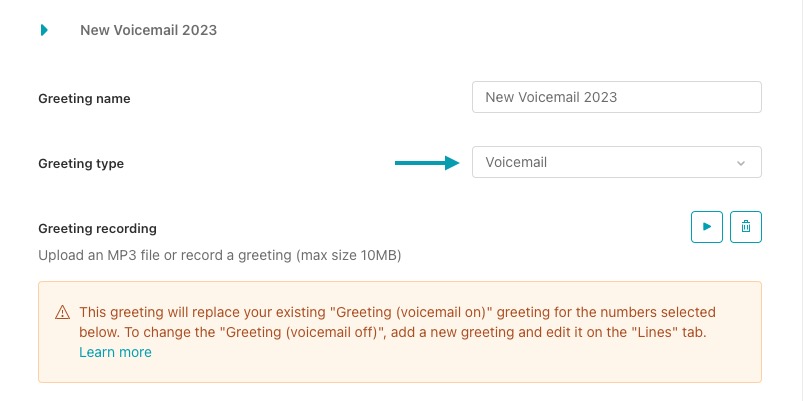Click the word Voicemail inside the dropdown
The height and width of the screenshot is (401, 803).
point(516,162)
